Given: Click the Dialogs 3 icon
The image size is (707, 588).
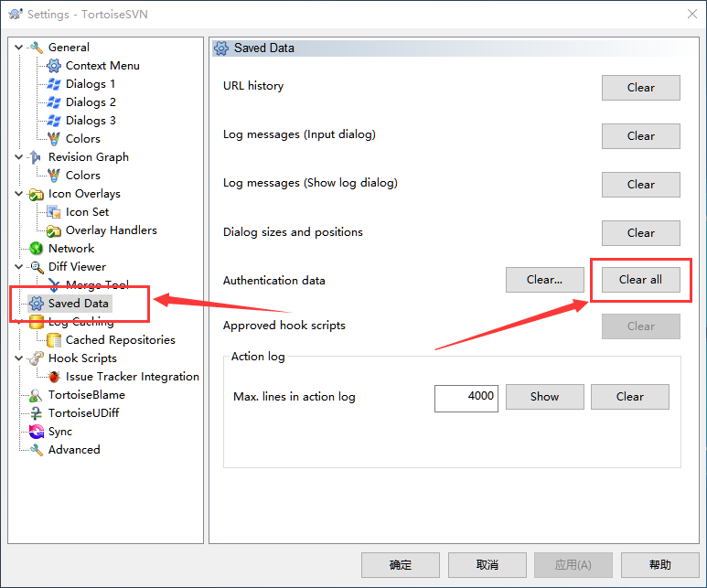Looking at the screenshot, I should point(54,121).
